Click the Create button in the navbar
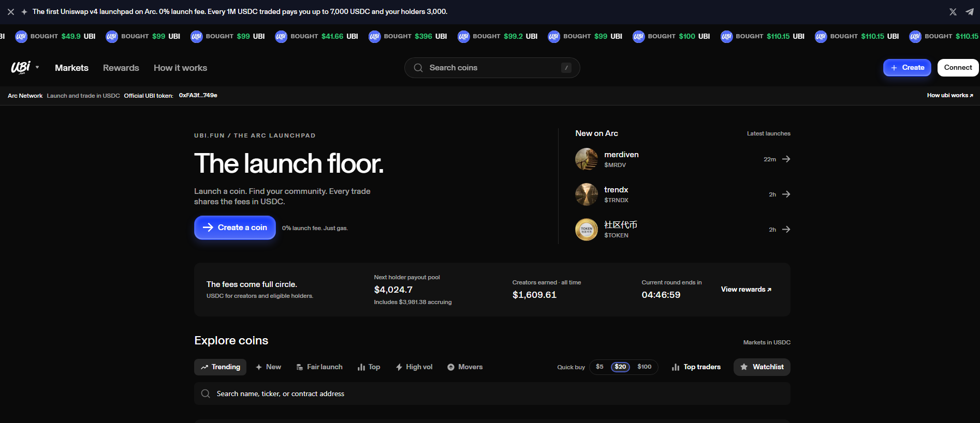 (907, 68)
